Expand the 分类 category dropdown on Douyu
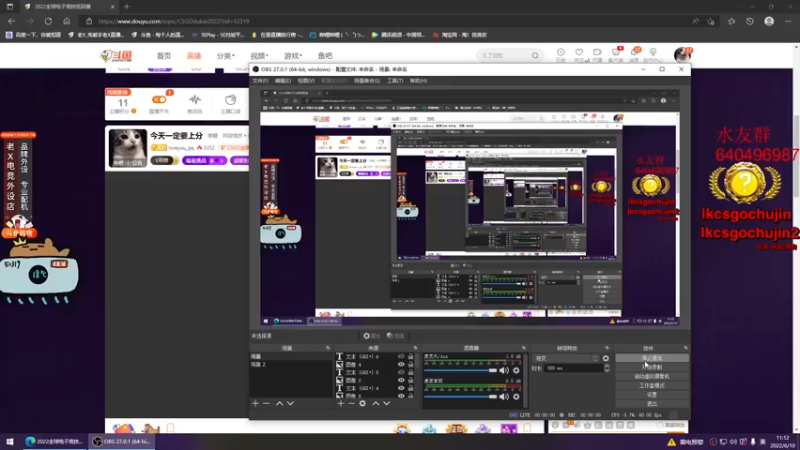Viewport: 800px width, 450px height. (x=225, y=56)
